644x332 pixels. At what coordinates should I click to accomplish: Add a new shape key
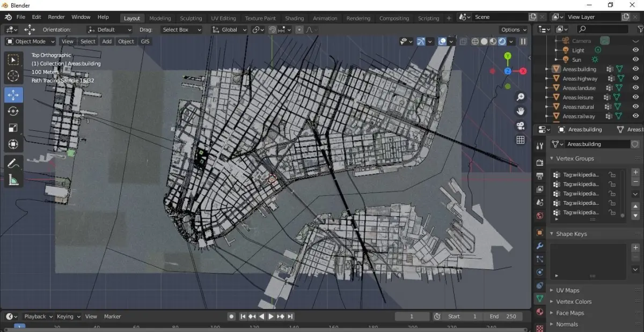click(x=635, y=248)
